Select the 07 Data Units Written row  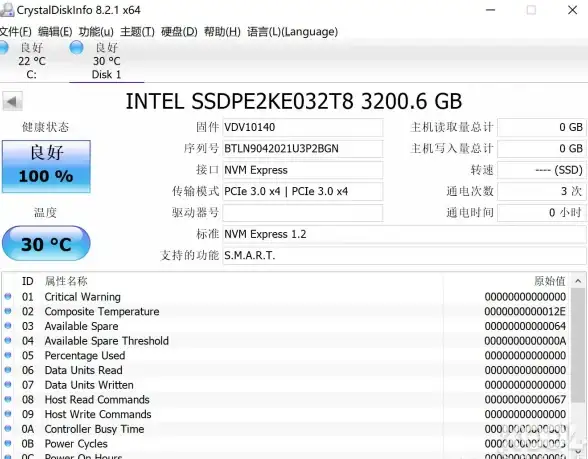pos(286,385)
